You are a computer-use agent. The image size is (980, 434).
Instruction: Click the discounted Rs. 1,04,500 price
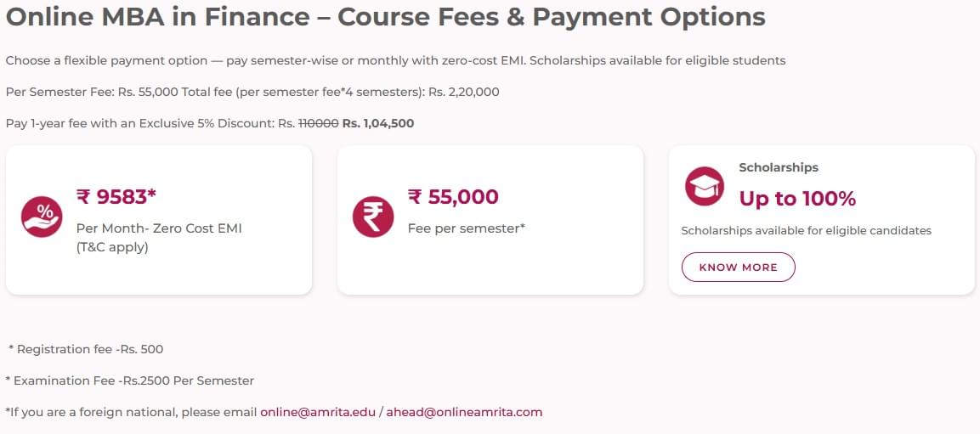point(378,123)
